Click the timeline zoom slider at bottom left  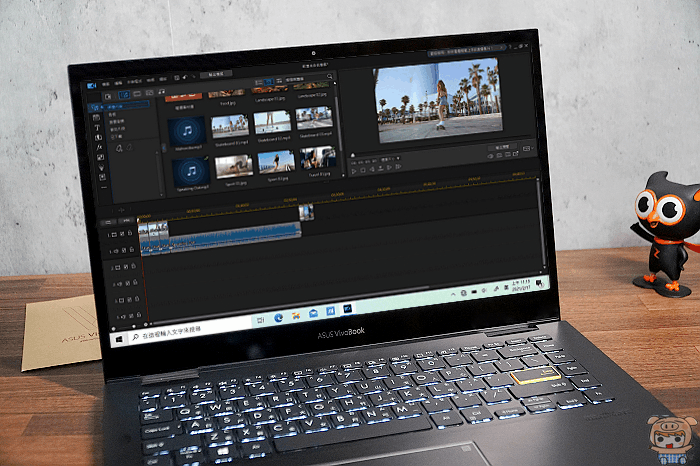[134, 326]
